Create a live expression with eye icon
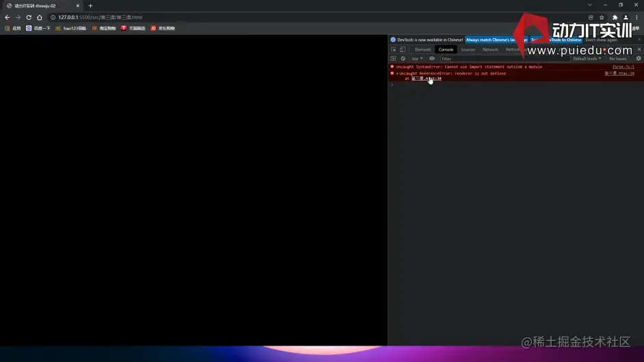The width and height of the screenshot is (644, 362). 431,59
